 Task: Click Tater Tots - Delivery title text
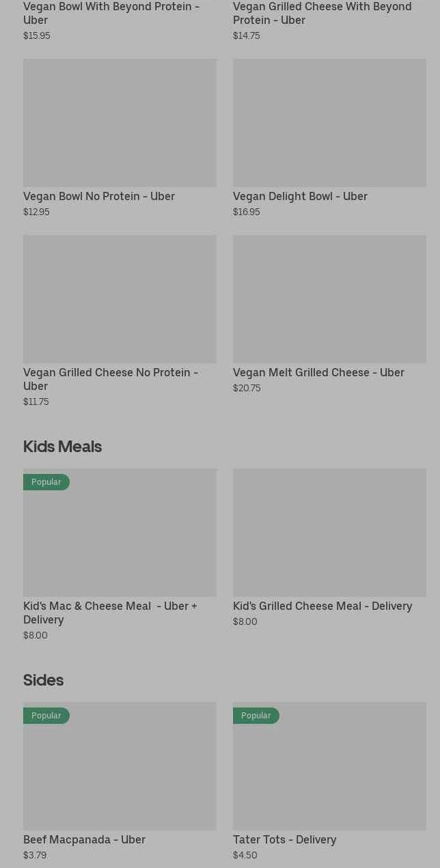click(284, 840)
